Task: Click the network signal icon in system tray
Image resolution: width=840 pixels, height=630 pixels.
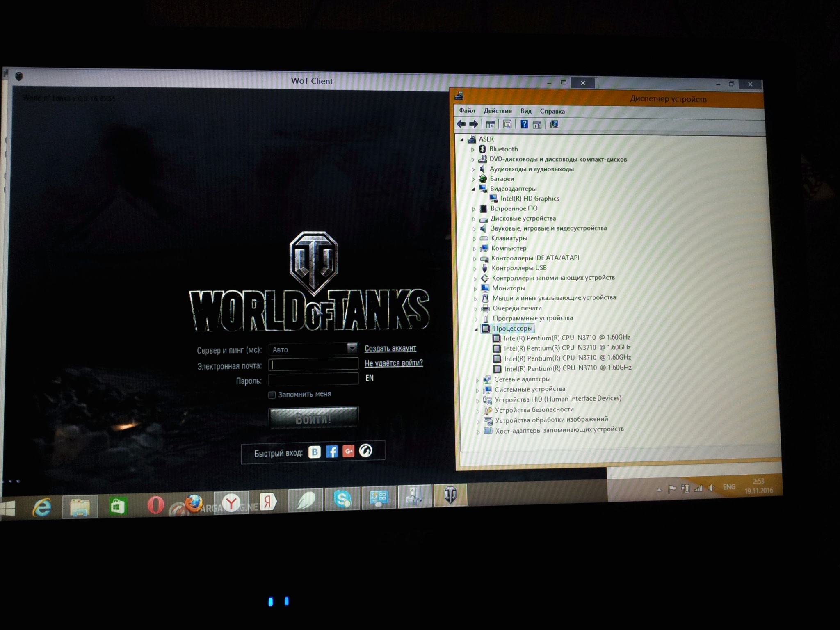Action: 698,488
